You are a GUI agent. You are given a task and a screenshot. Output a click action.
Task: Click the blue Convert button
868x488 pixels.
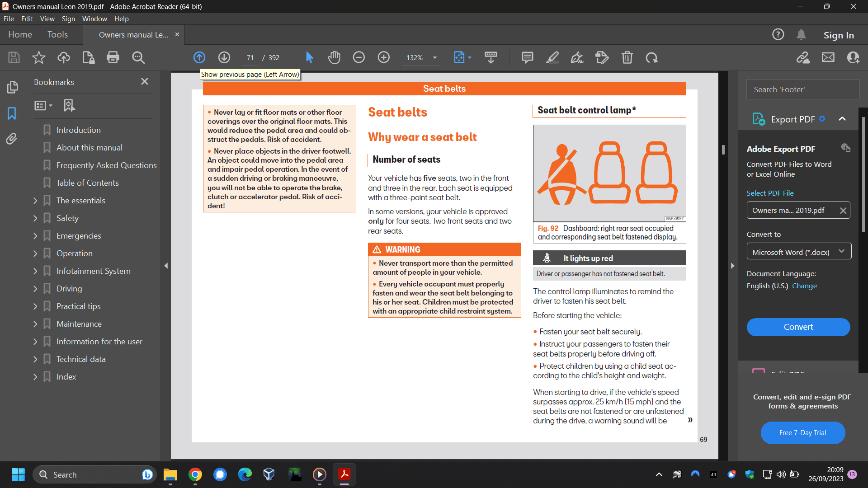click(x=798, y=327)
